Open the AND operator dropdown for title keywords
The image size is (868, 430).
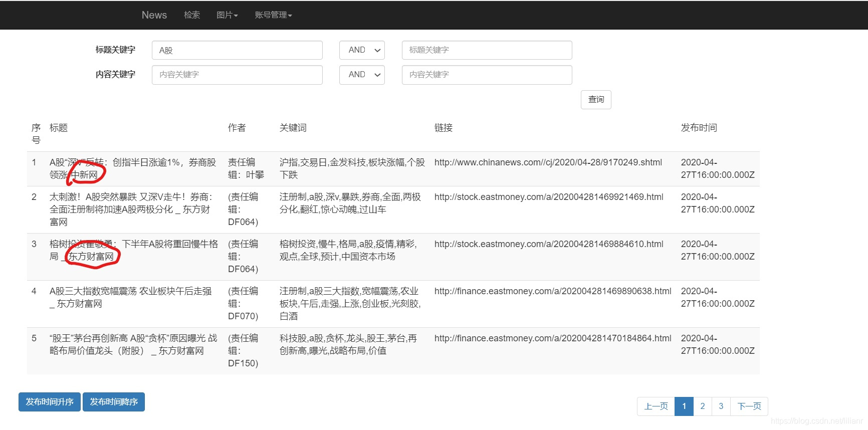(362, 50)
